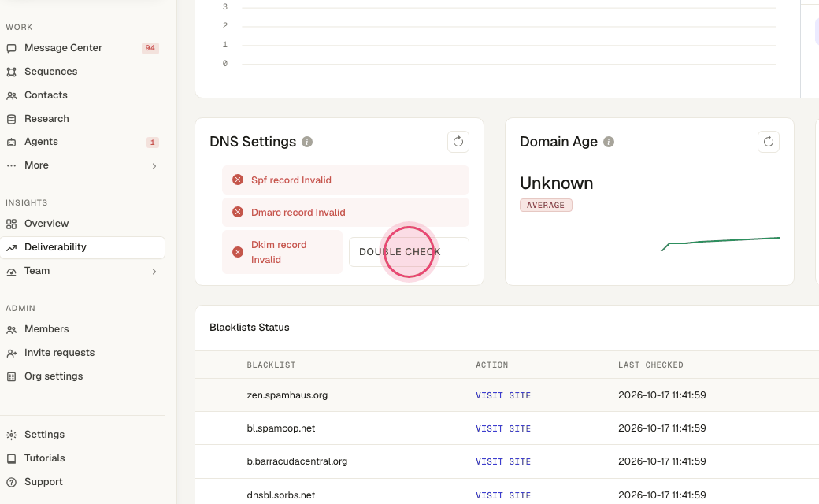This screenshot has height=504, width=819.
Task: Click the zen.spamhaus.org blacklist name
Action: tap(287, 395)
